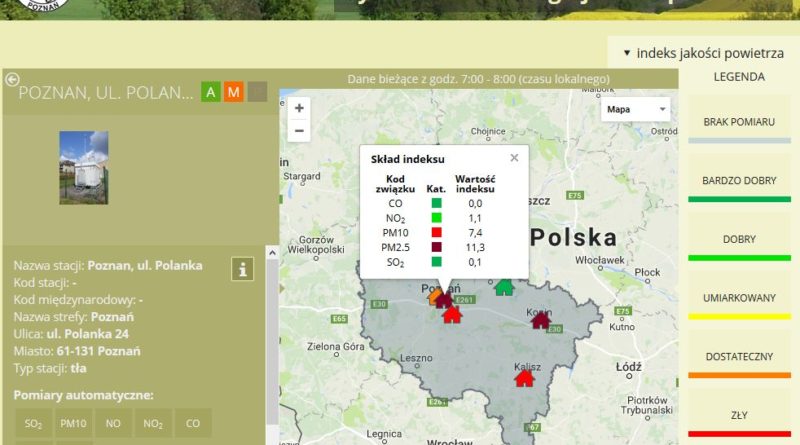Click the green station house marker
Screen dimensions: 800x445
[504, 287]
